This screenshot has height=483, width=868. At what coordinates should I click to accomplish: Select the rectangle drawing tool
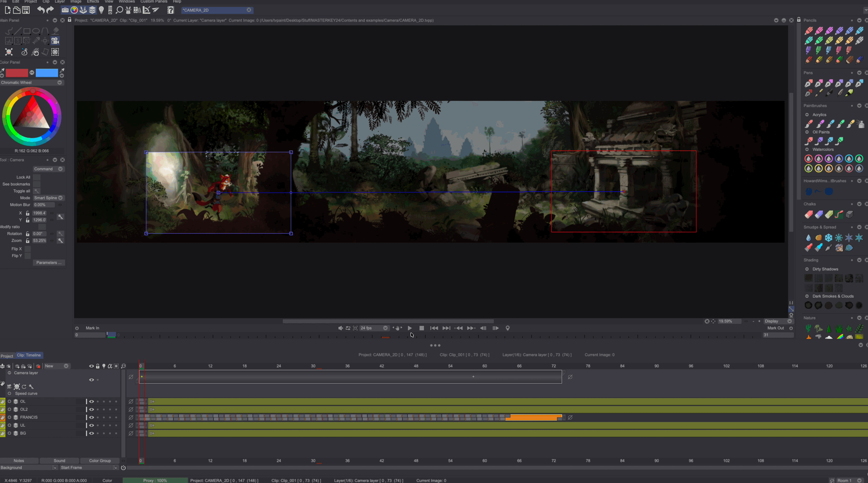pos(27,31)
